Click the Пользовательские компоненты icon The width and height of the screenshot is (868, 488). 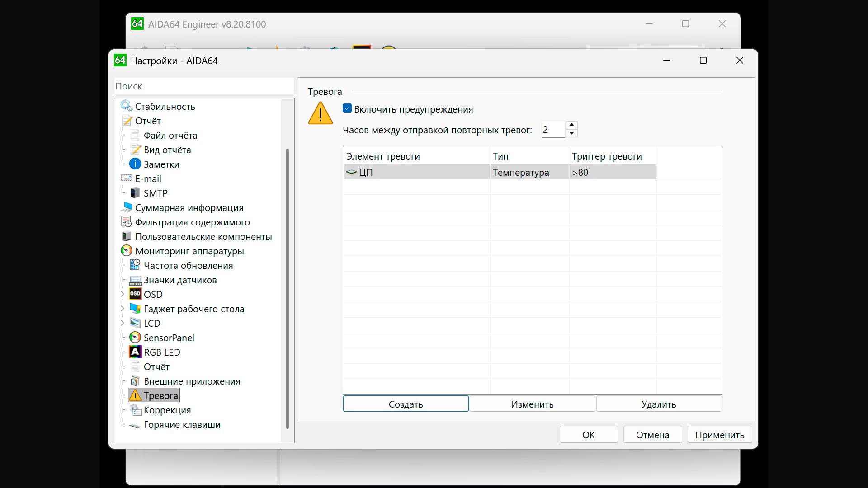[x=127, y=236]
